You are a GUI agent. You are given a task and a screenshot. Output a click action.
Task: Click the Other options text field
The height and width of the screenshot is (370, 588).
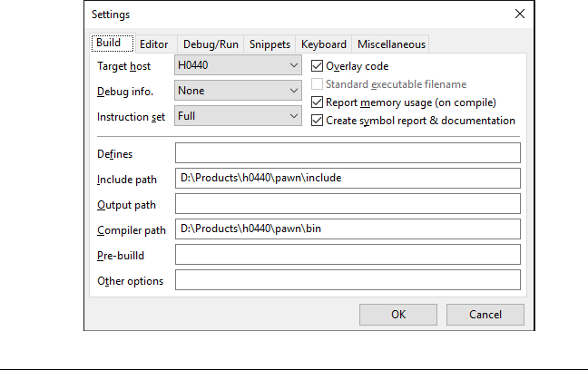tap(348, 280)
